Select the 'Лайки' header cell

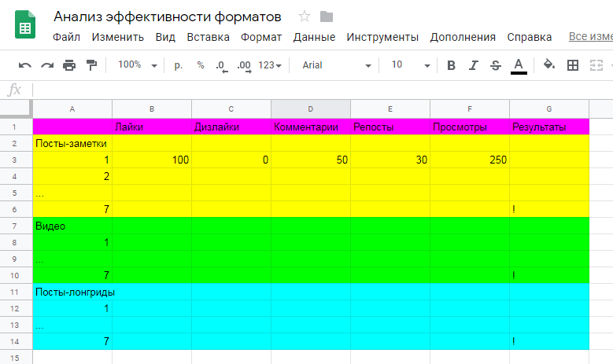click(152, 127)
